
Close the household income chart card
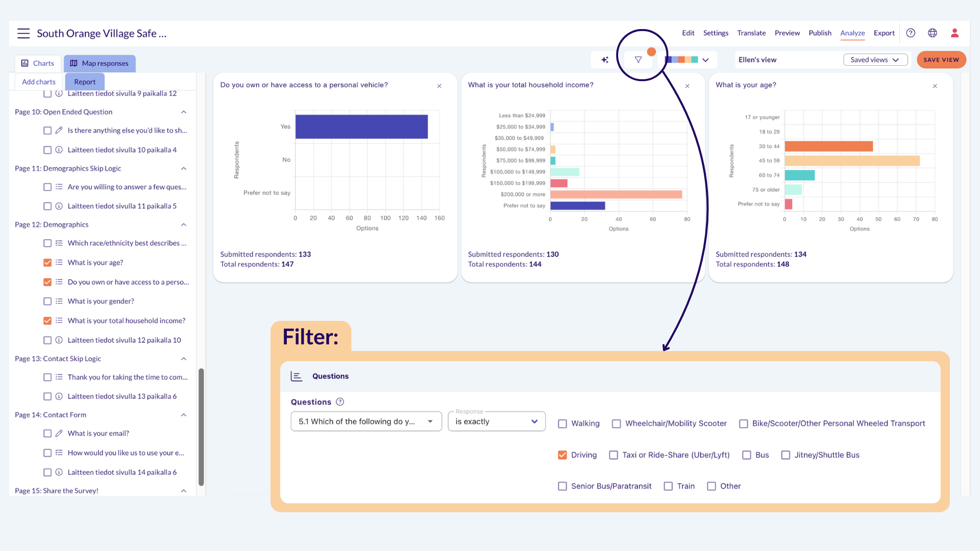(x=687, y=86)
